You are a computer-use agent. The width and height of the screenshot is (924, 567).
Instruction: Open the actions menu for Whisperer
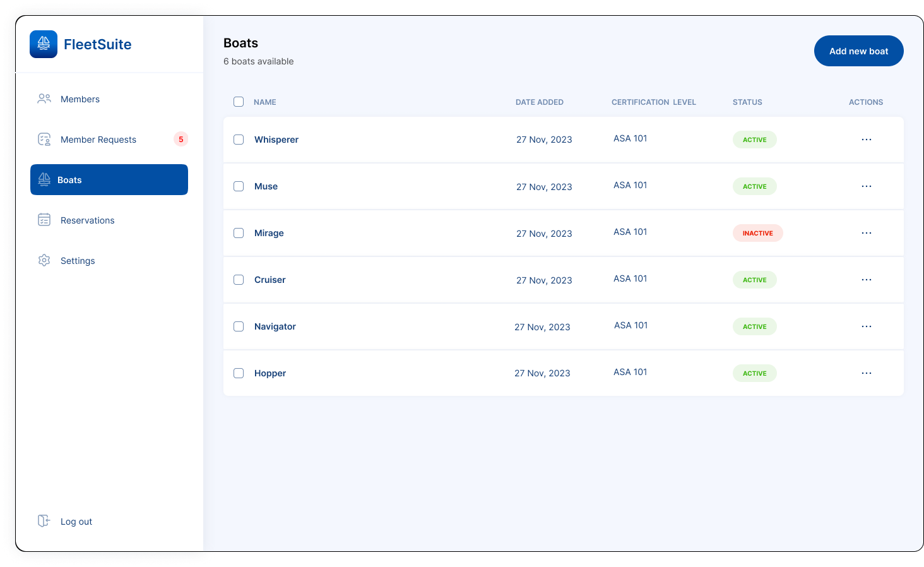coord(866,140)
